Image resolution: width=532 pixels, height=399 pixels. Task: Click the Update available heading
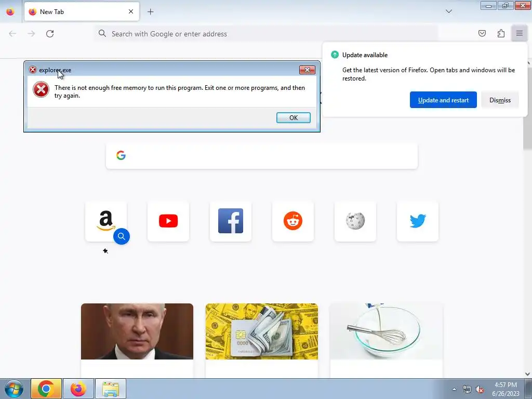pos(365,55)
